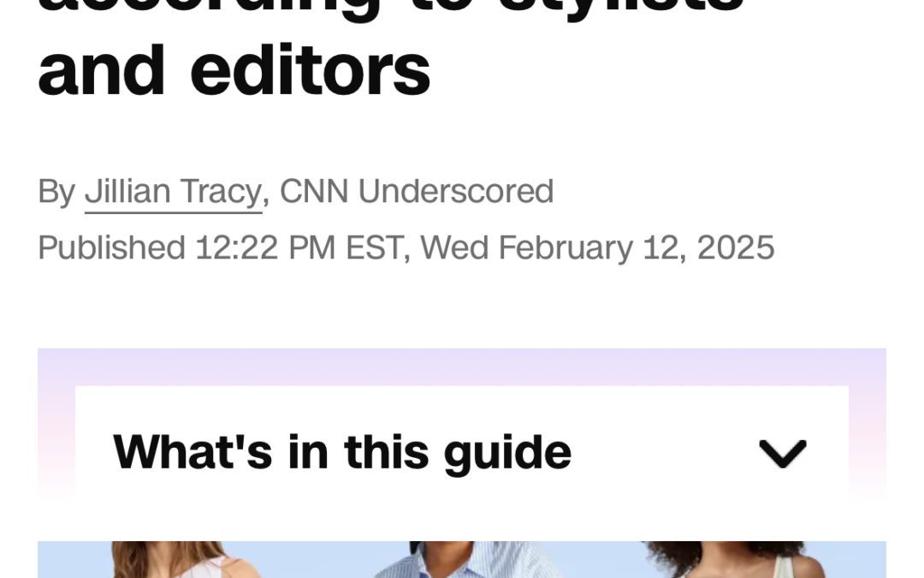
Task: Expand the guide using the chevron arrow
Action: [x=783, y=454]
